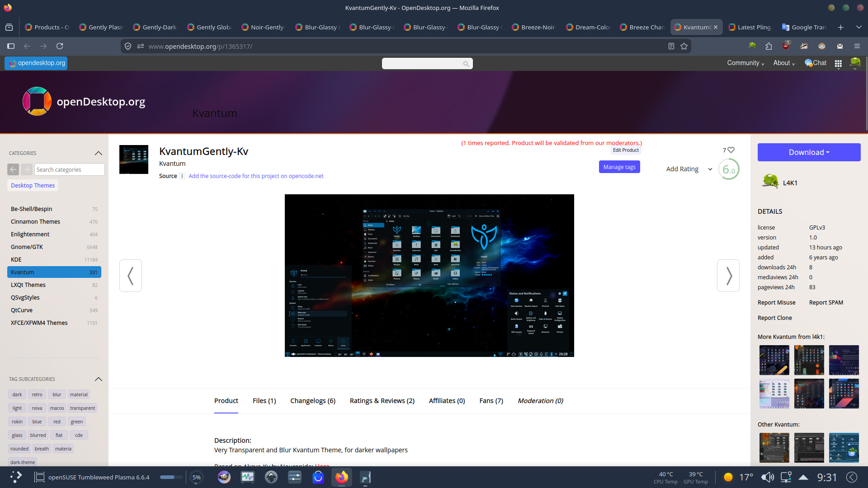Expand the Download dropdown button
This screenshot has height=488, width=868.
[809, 152]
